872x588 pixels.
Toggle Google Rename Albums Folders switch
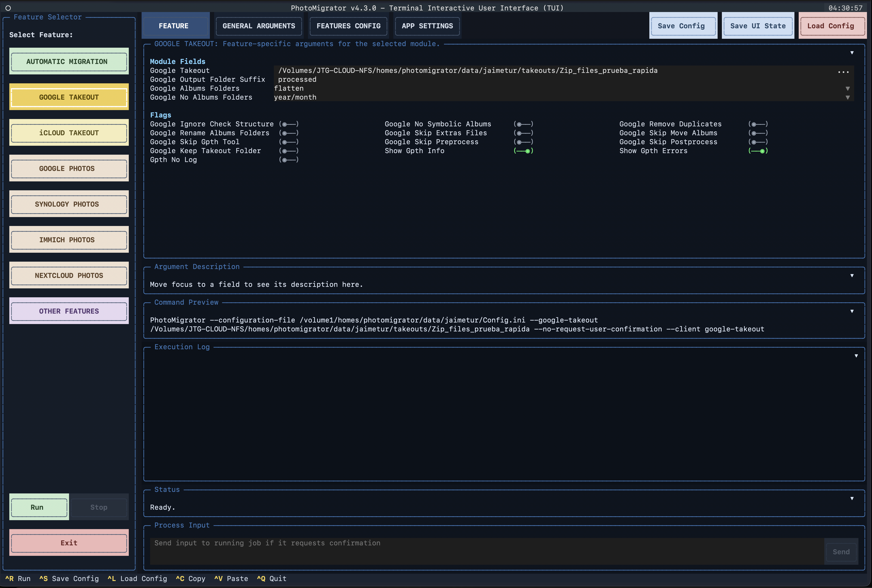(289, 133)
